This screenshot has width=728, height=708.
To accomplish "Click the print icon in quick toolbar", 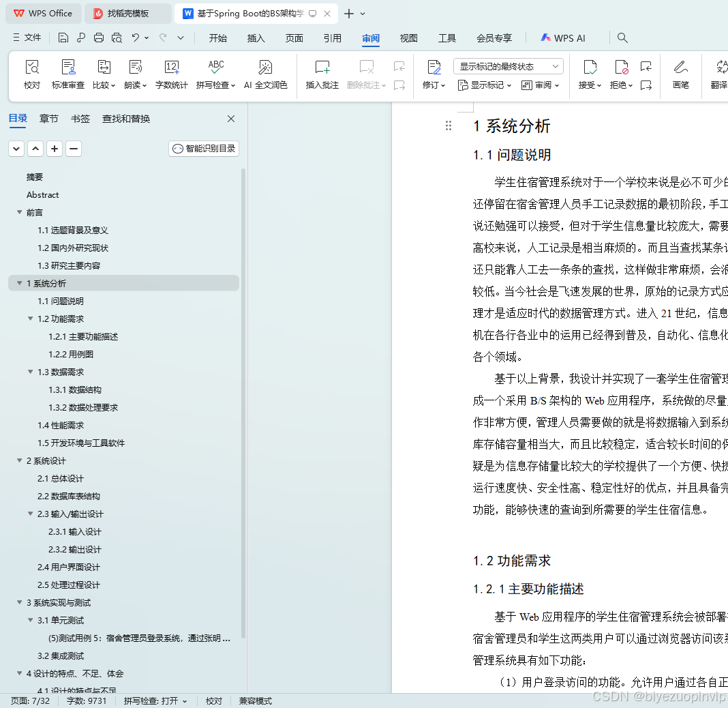I will click(x=98, y=38).
